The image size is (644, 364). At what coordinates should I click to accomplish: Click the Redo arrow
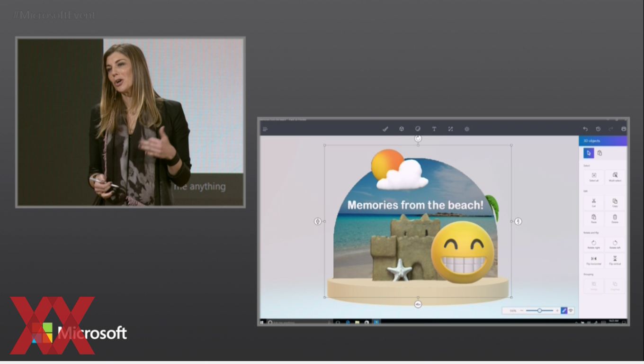[x=611, y=129]
